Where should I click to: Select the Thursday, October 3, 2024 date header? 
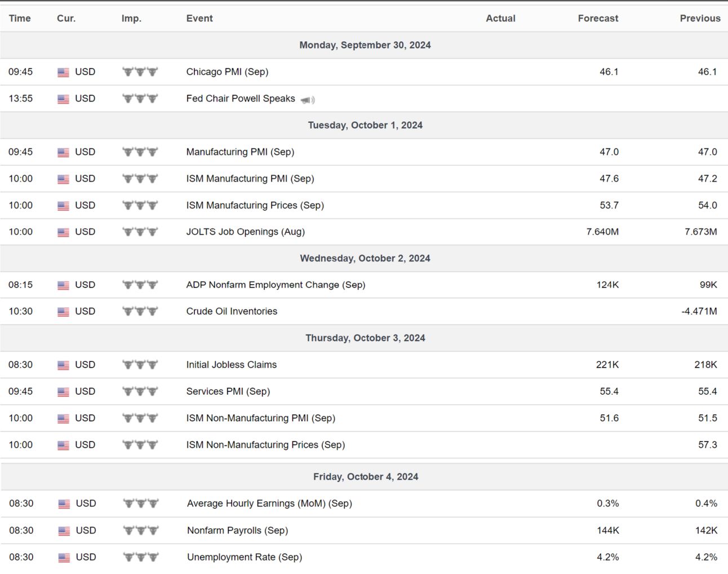coord(365,337)
